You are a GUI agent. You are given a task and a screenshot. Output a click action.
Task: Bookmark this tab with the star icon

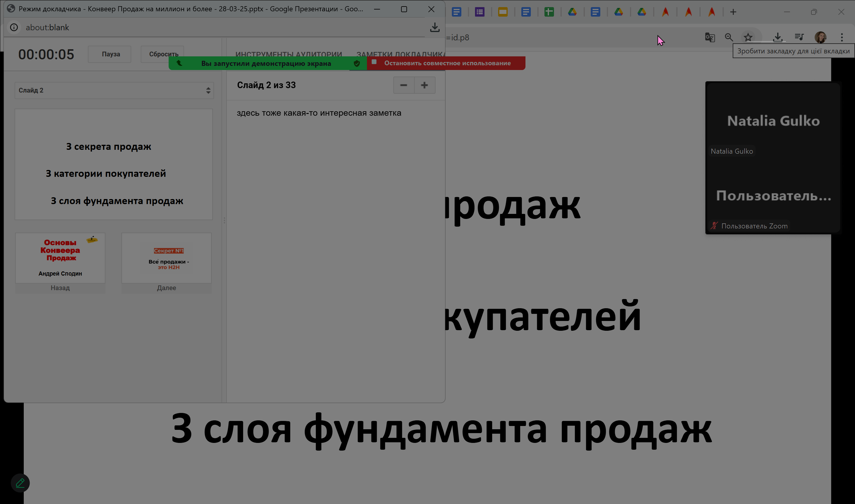coord(748,37)
